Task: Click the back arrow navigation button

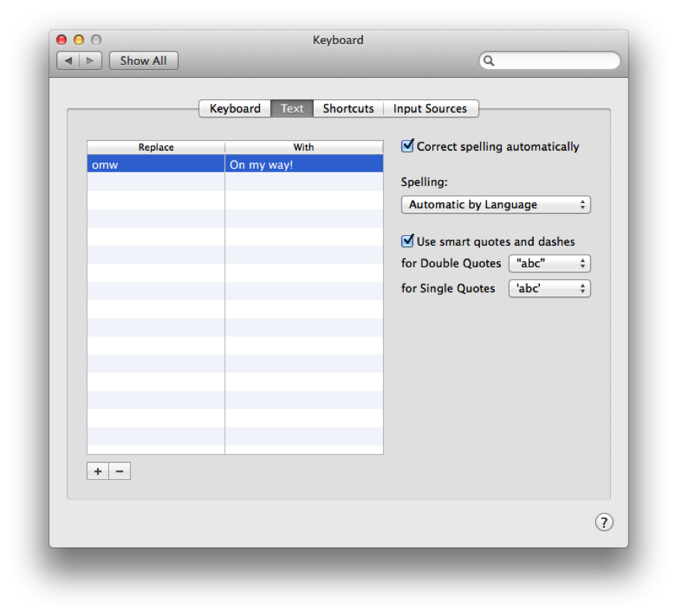Action: pos(68,60)
